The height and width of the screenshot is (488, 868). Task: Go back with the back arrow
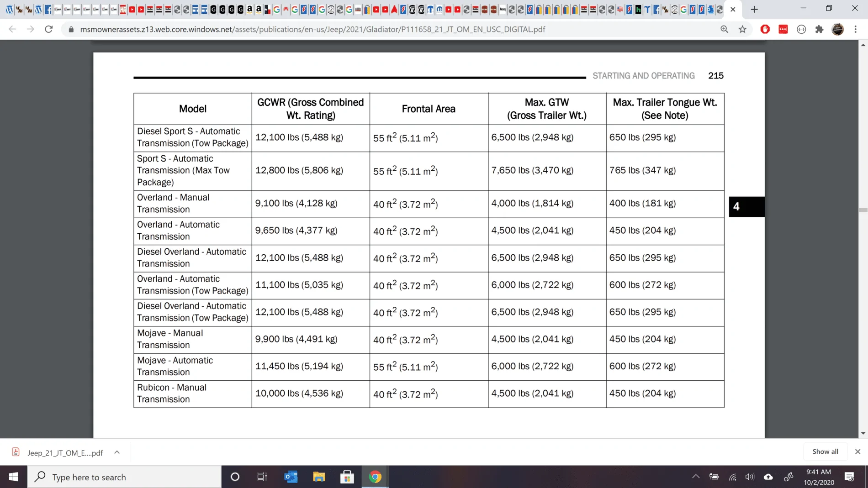12,29
